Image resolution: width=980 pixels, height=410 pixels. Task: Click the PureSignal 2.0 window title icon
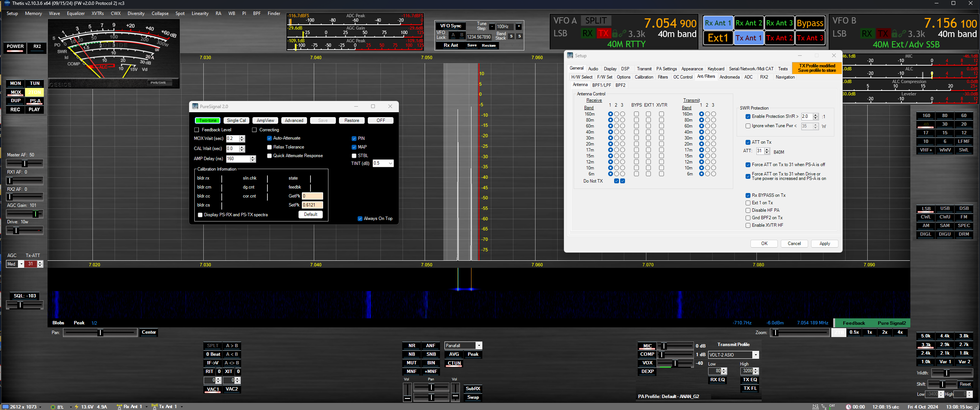(195, 106)
